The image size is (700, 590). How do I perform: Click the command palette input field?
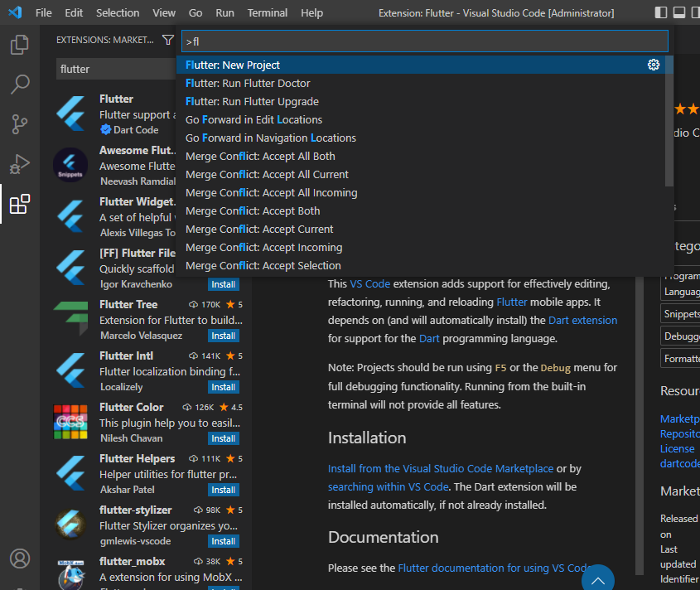click(424, 41)
